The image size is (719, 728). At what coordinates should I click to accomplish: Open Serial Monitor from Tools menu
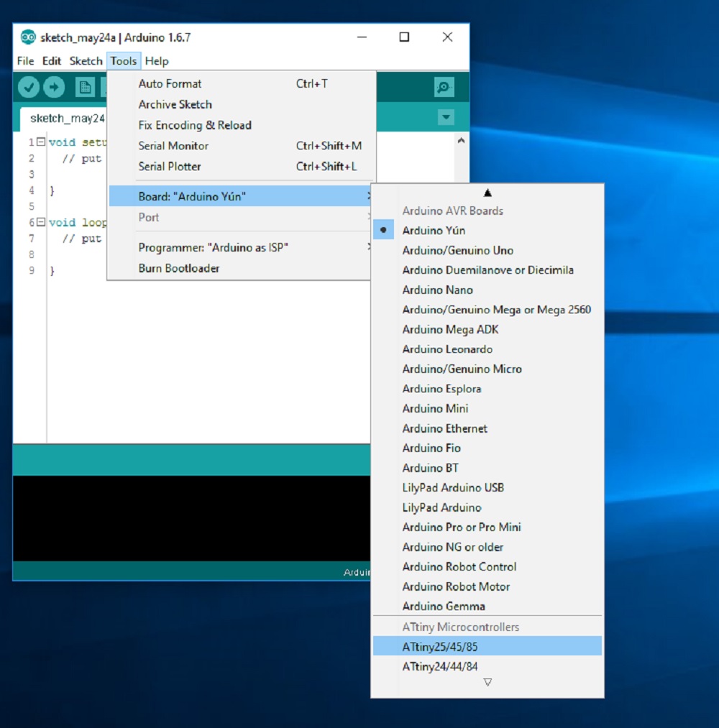[x=240, y=146]
